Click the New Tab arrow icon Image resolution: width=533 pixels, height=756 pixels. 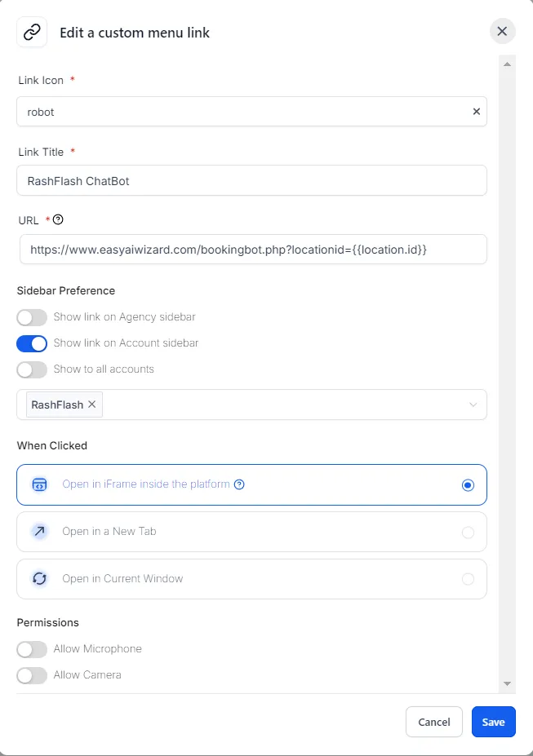[39, 532]
